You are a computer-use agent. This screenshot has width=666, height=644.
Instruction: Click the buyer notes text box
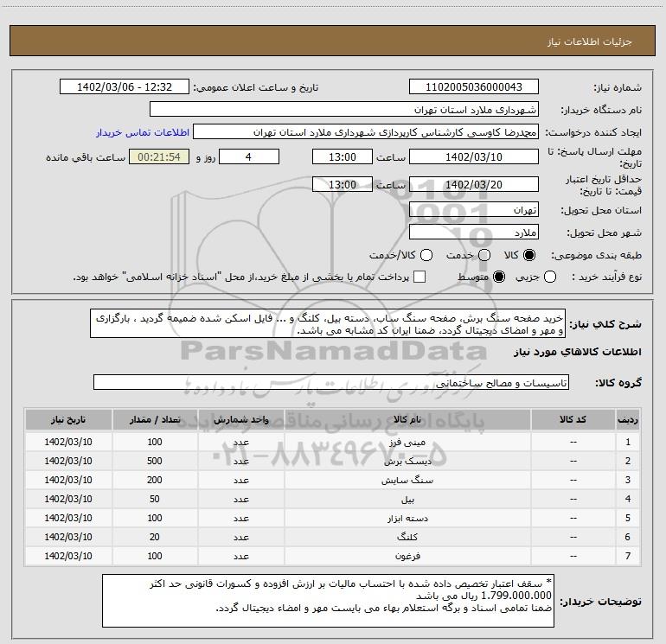point(329,601)
